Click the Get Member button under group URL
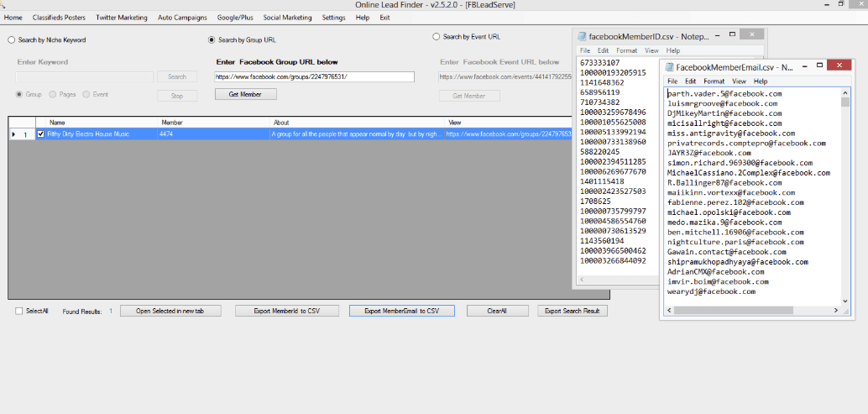 (x=245, y=95)
